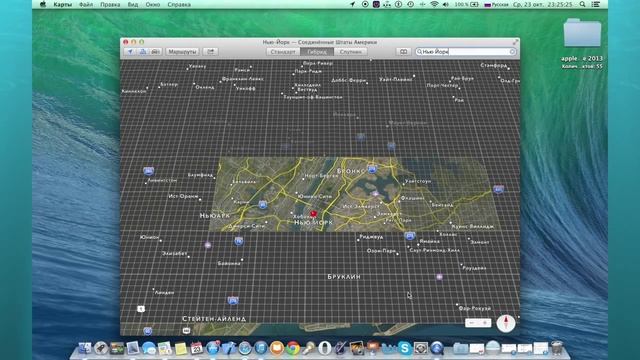Click the Стейтен-Айленд map label
Viewport: 640px width, 360px height.
click(x=214, y=319)
